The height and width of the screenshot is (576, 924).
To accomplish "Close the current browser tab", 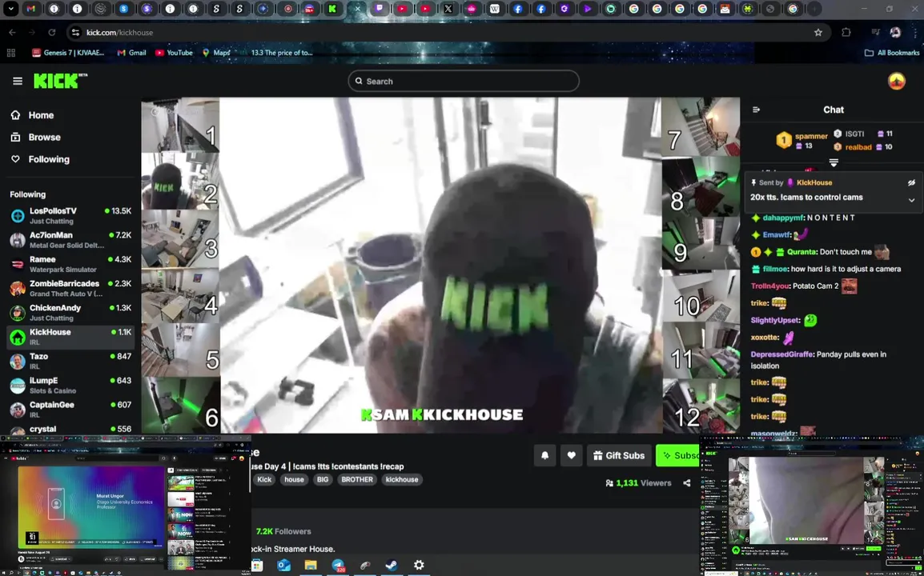I will click(x=357, y=9).
